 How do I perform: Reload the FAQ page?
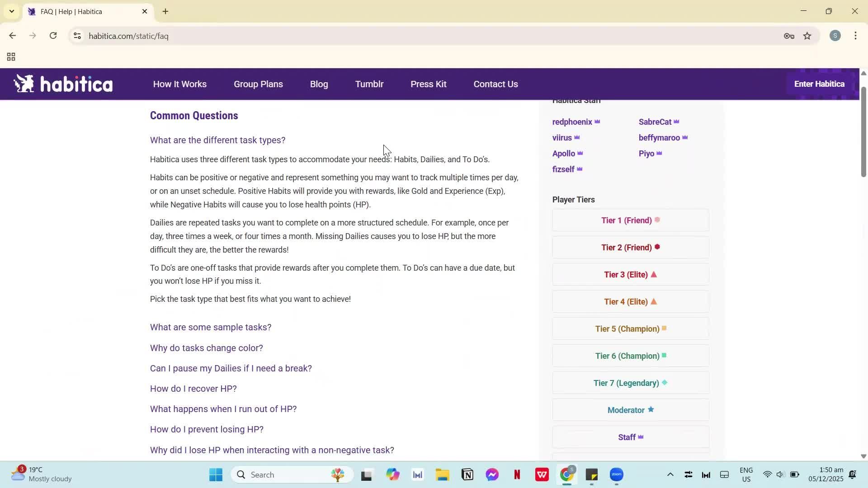[x=53, y=36]
